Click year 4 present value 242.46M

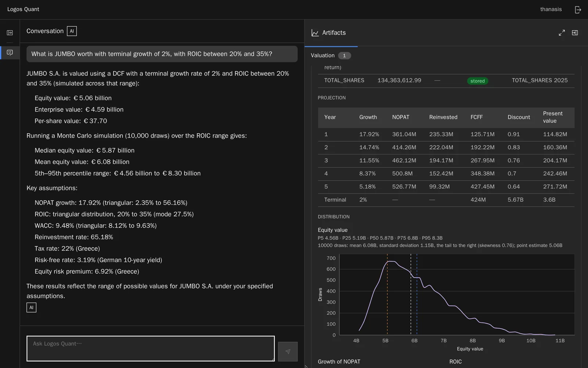[x=555, y=173]
